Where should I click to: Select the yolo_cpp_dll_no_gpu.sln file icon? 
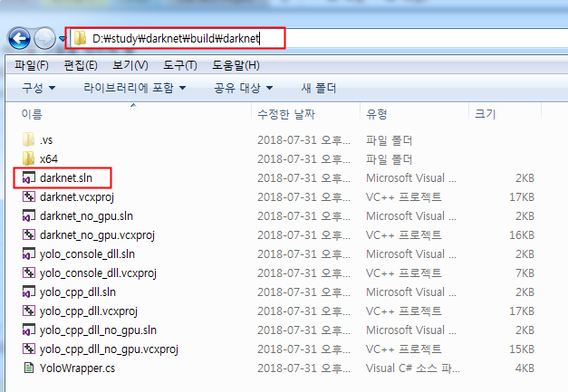pos(29,330)
